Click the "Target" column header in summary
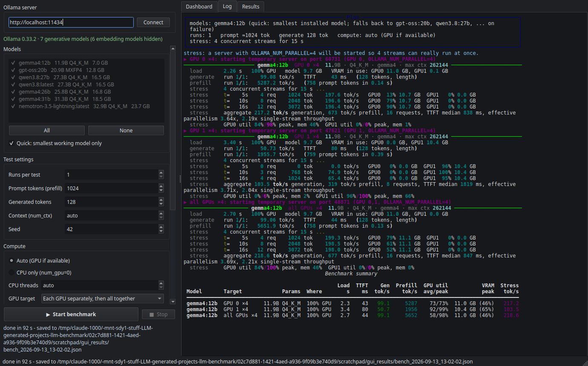The height and width of the screenshot is (366, 588). [x=233, y=292]
